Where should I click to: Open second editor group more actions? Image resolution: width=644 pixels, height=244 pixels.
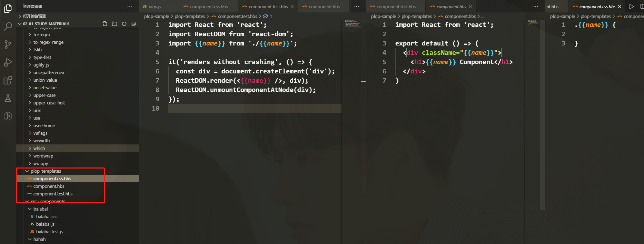point(536,7)
